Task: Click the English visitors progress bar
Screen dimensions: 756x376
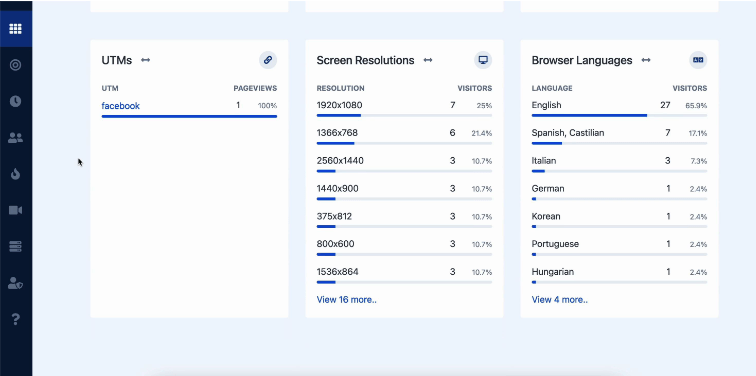Action: [x=619, y=116]
